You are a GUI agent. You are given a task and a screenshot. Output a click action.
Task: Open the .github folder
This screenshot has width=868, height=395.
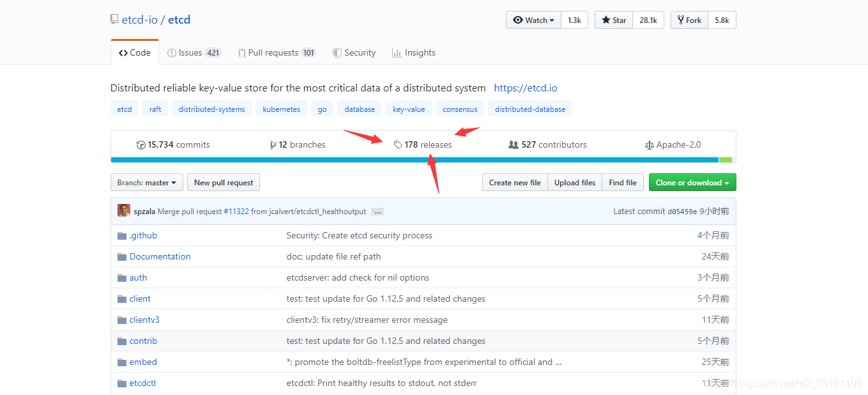click(x=143, y=235)
